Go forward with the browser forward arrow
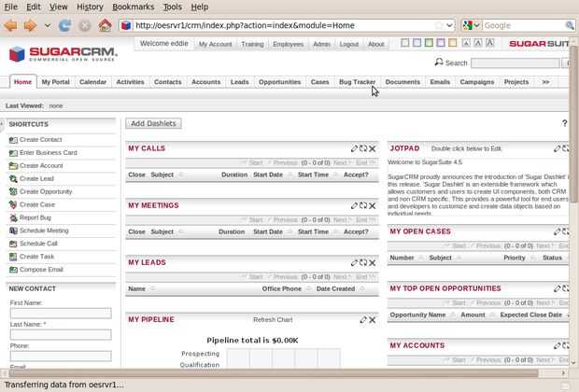Viewport: 579px width, 392px height. pos(30,25)
